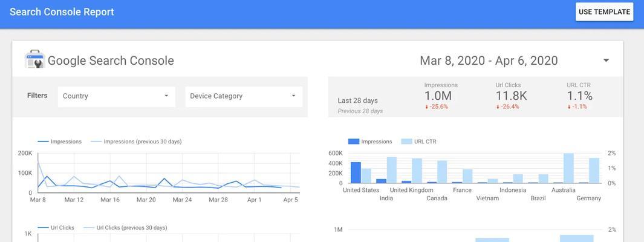Click the France country axis label
Viewport: 644px width, 242px height.
[x=462, y=190]
